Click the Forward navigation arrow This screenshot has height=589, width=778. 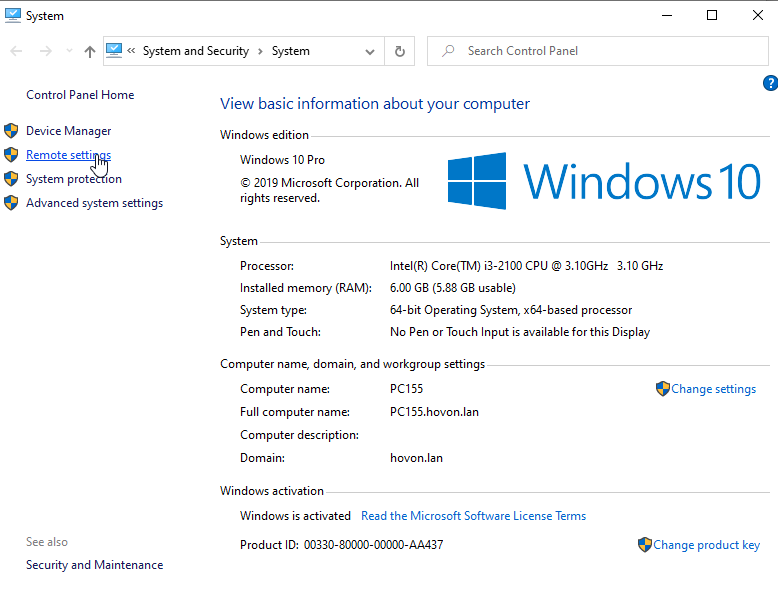pyautogui.click(x=46, y=51)
